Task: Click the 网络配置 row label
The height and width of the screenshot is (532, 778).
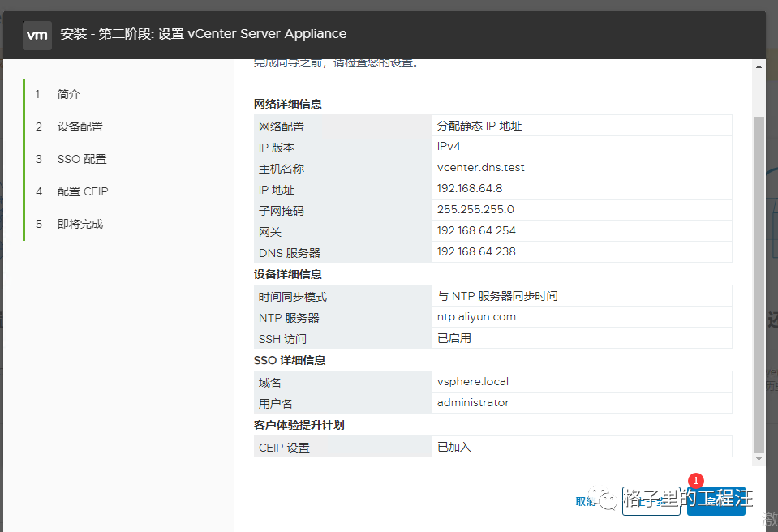Action: (x=282, y=127)
